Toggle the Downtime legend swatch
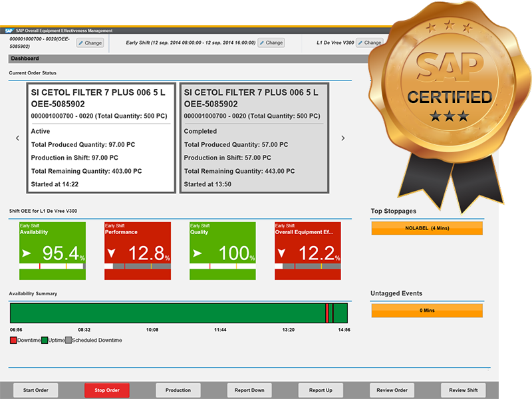The width and height of the screenshot is (532, 399). 12,340
